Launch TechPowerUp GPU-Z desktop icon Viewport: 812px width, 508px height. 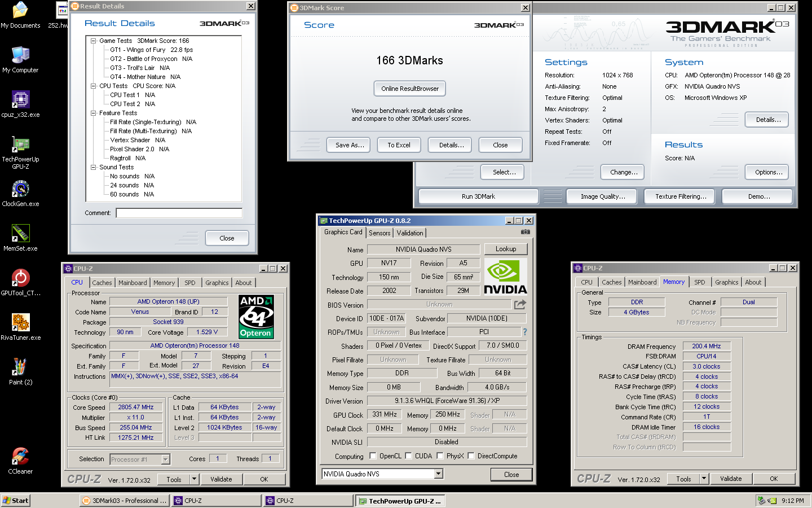coord(20,152)
